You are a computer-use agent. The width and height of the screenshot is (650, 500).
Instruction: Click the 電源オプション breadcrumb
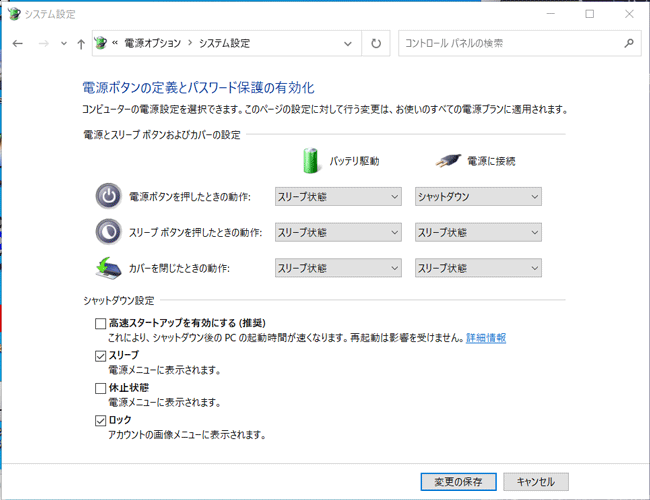coord(153,43)
